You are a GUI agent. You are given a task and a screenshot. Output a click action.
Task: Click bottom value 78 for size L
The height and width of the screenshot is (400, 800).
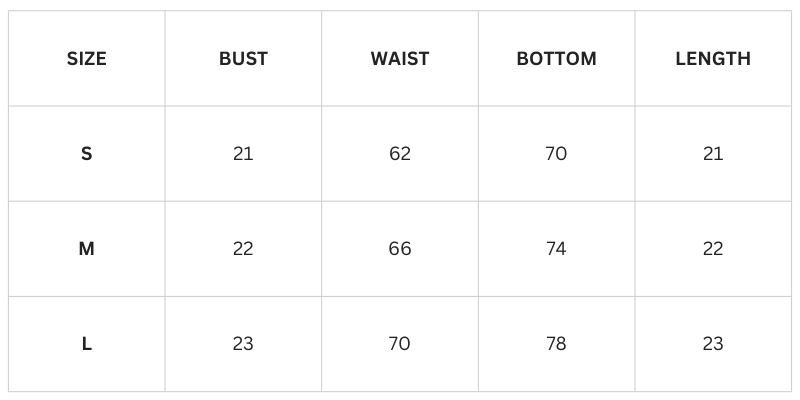(556, 344)
